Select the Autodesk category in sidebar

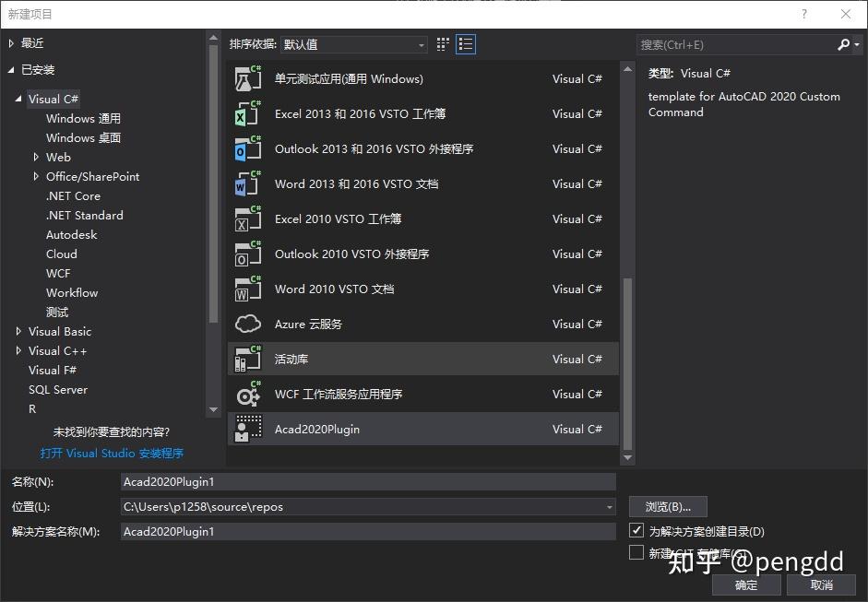click(71, 234)
